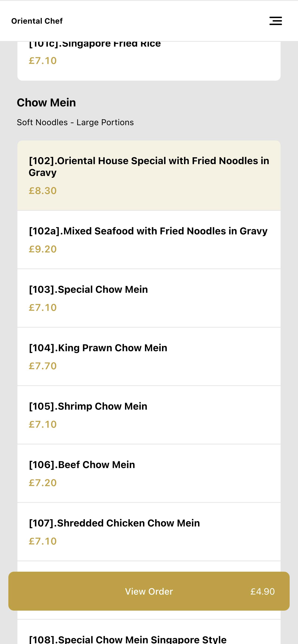The image size is (298, 644).
Task: Tap the £8.30 price on item 102
Action: coord(43,191)
